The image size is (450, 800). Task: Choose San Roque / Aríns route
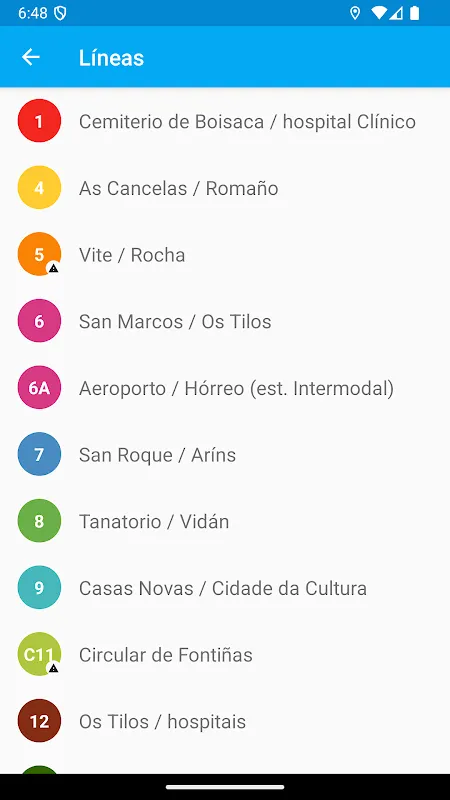pyautogui.click(x=225, y=455)
